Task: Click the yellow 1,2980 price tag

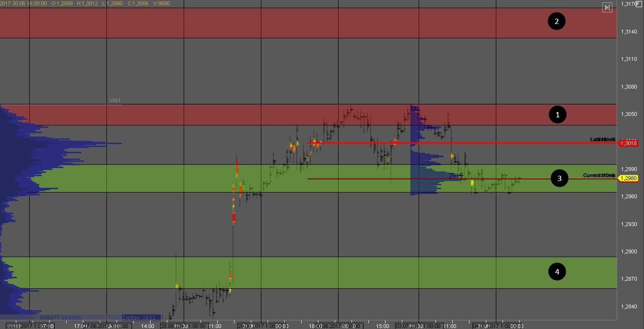Action: coord(629,179)
